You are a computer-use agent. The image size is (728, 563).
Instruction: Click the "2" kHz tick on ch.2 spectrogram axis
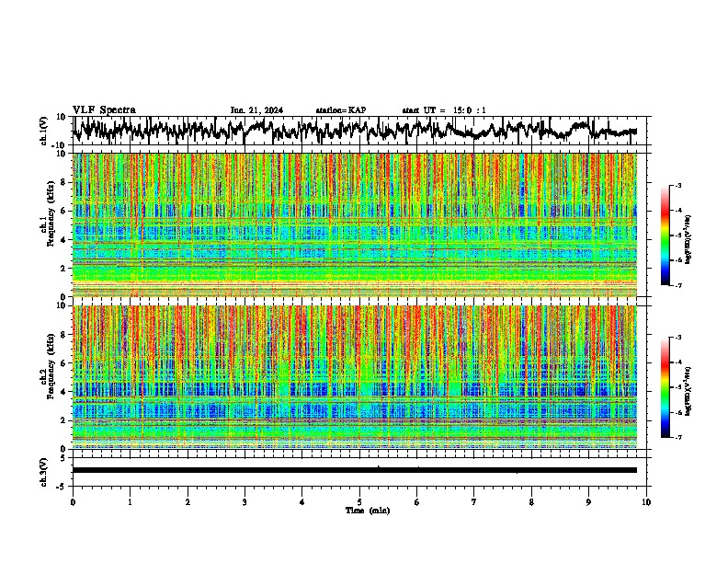pyautogui.click(x=63, y=420)
